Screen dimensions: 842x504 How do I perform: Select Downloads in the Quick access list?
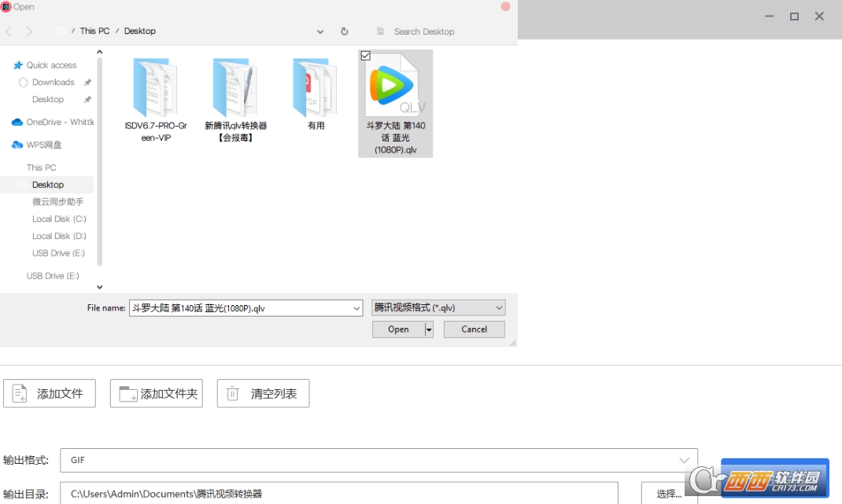point(53,83)
